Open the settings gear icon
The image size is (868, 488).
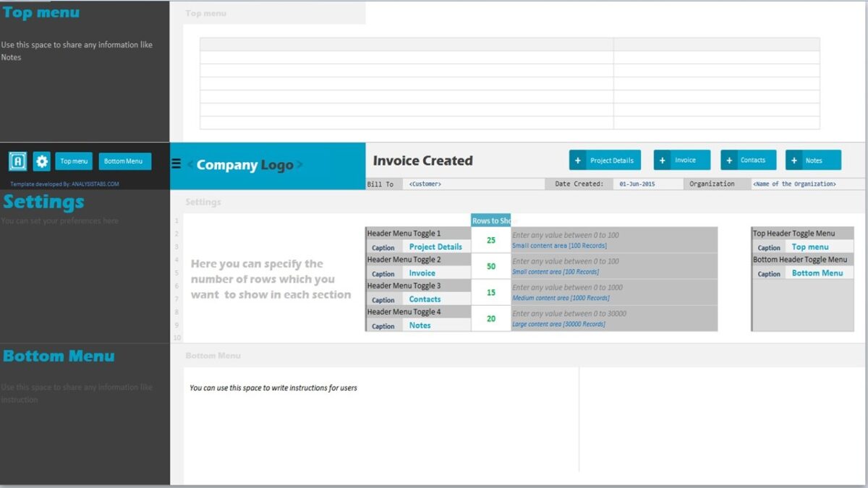(41, 160)
